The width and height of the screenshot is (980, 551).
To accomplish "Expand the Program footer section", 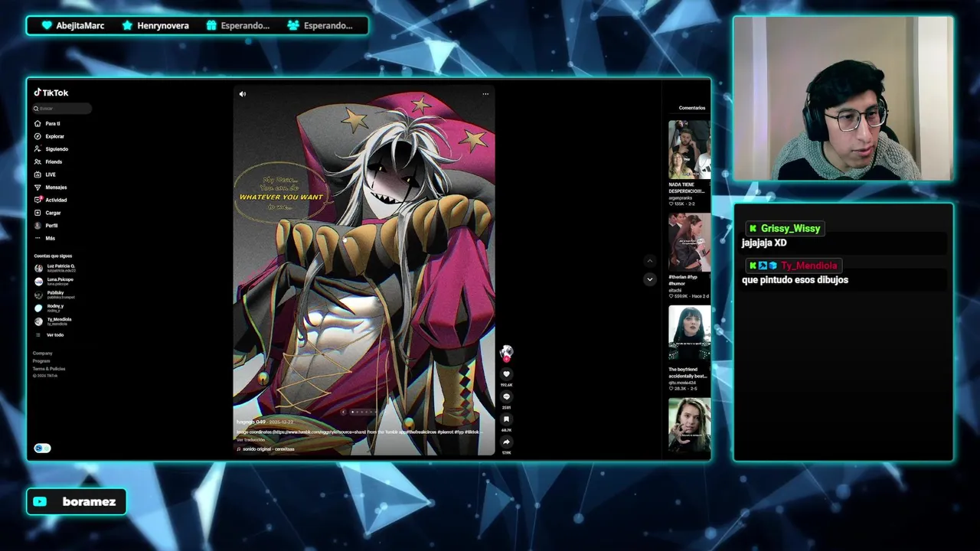I will (41, 361).
